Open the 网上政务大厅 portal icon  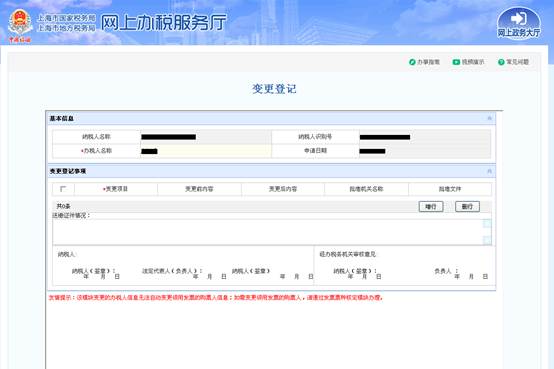(x=519, y=23)
